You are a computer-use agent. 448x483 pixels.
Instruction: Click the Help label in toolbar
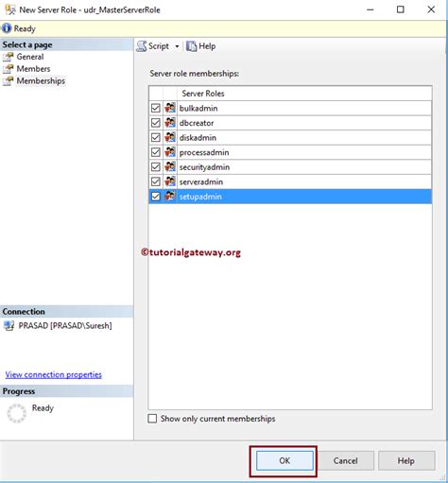(x=207, y=46)
